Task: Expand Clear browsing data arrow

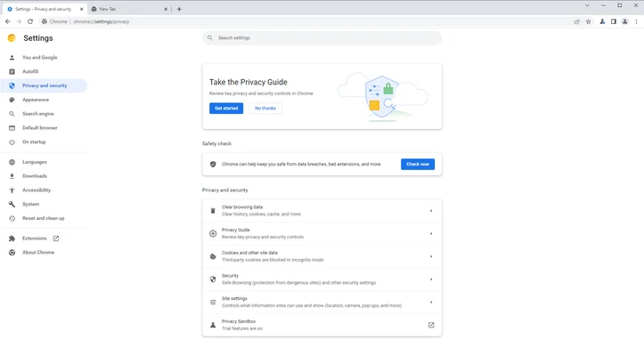Action: coord(431,211)
